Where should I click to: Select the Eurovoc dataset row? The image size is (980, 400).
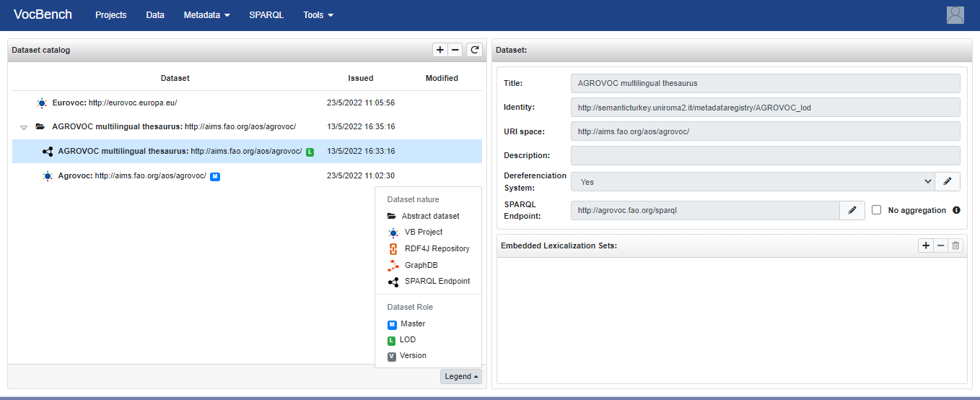(247, 103)
